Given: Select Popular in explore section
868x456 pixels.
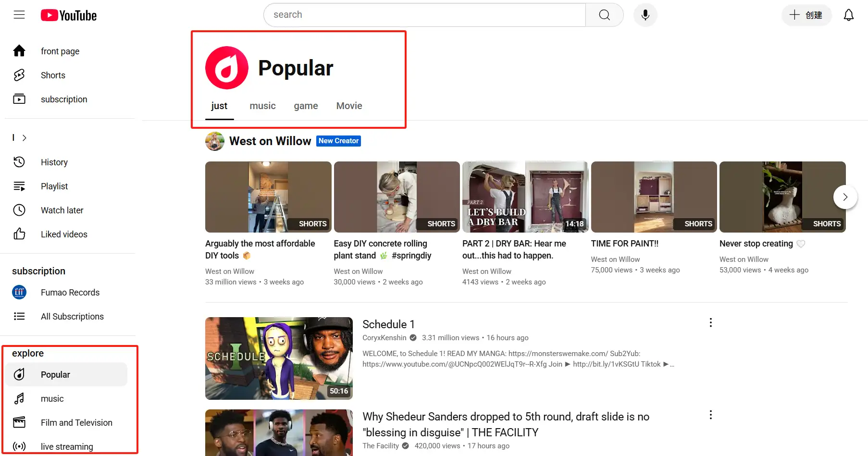Looking at the screenshot, I should (67, 374).
